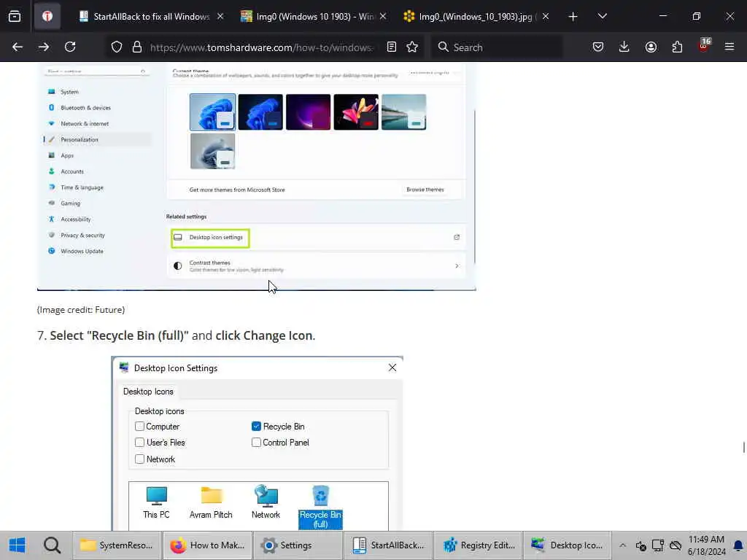Toggle reader view icon in address bar

pos(392,47)
